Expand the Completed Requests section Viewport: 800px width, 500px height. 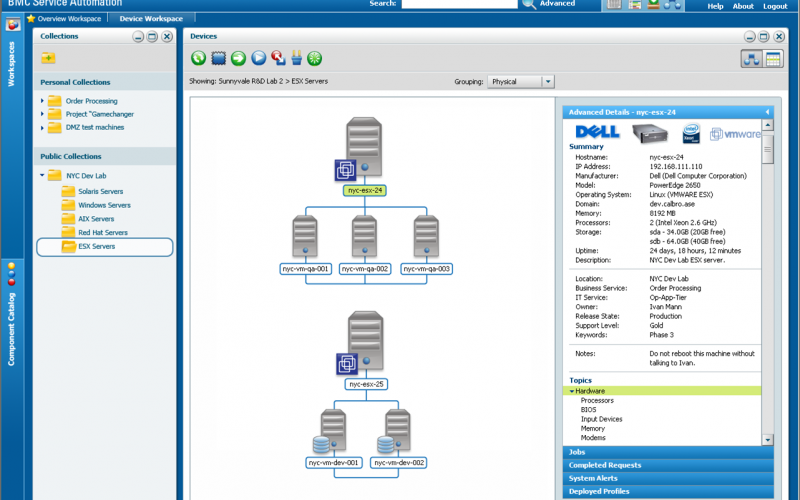point(668,465)
